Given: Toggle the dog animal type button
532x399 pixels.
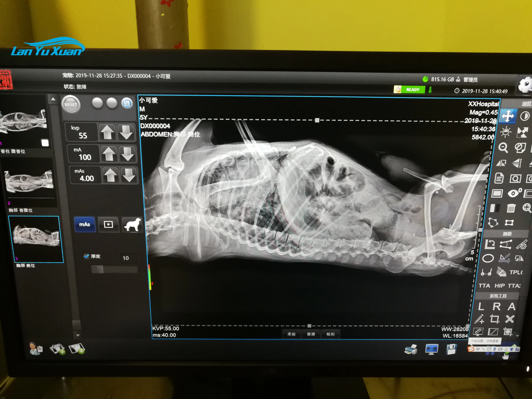Looking at the screenshot, I should [x=132, y=224].
